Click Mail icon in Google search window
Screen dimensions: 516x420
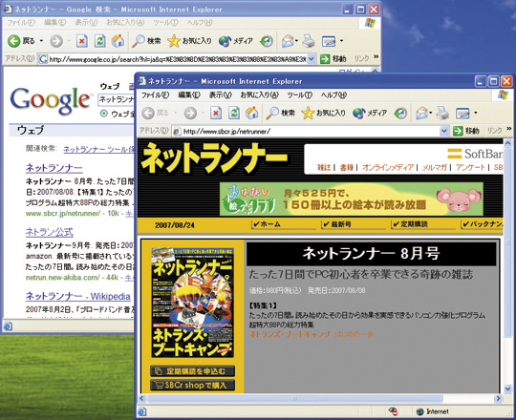(x=288, y=41)
